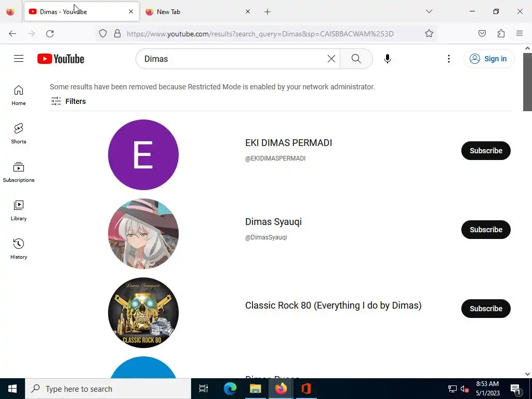Subscribe to EKI DIMAS PERMADI
Screen dimensions: 532x399
click(x=486, y=151)
